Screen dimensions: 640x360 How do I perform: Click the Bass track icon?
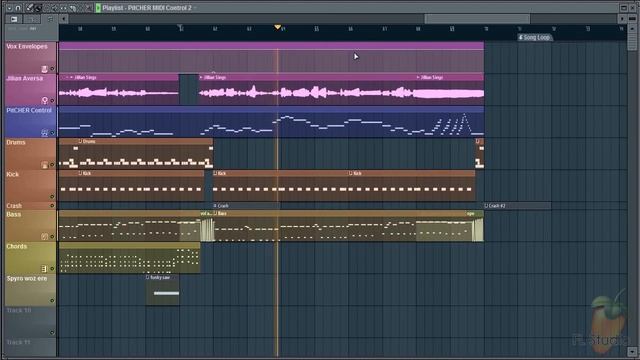coord(44,236)
